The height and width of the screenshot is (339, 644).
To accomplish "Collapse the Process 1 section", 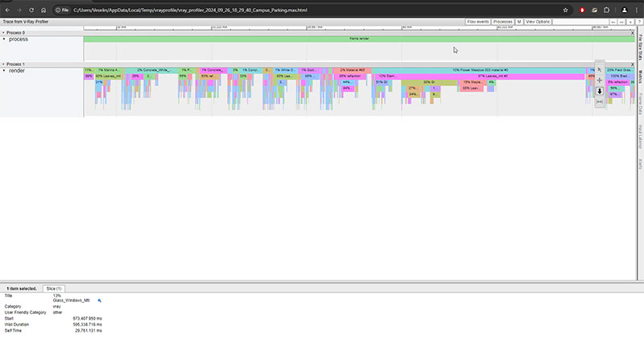I will (3, 64).
